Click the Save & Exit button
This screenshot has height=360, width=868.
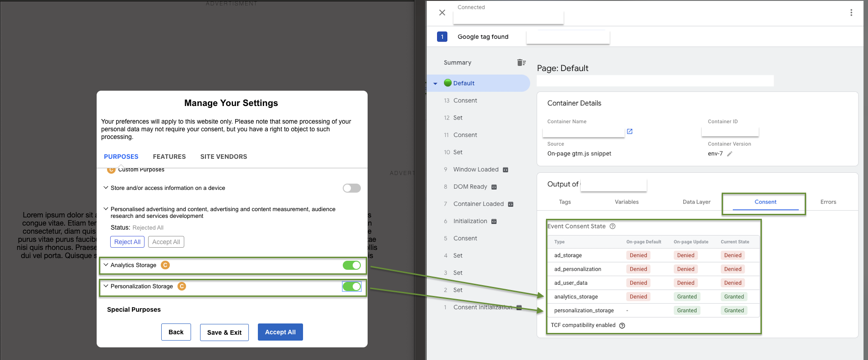224,332
